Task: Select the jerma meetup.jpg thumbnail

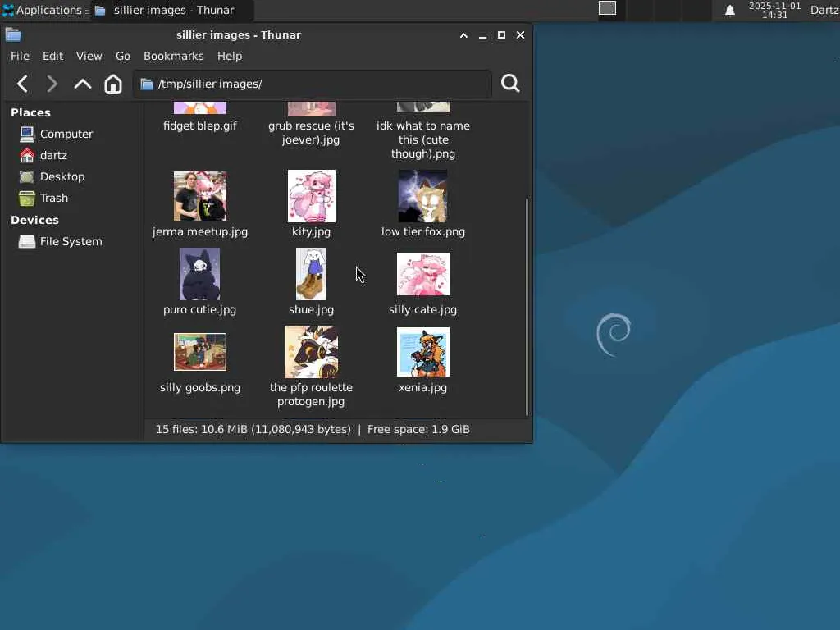Action: [x=200, y=196]
